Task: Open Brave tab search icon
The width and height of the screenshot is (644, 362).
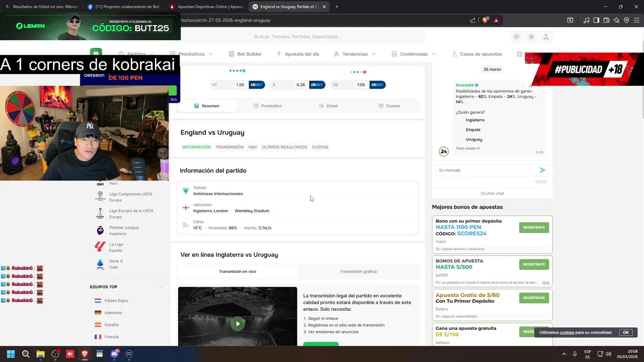Action: [x=570, y=20]
